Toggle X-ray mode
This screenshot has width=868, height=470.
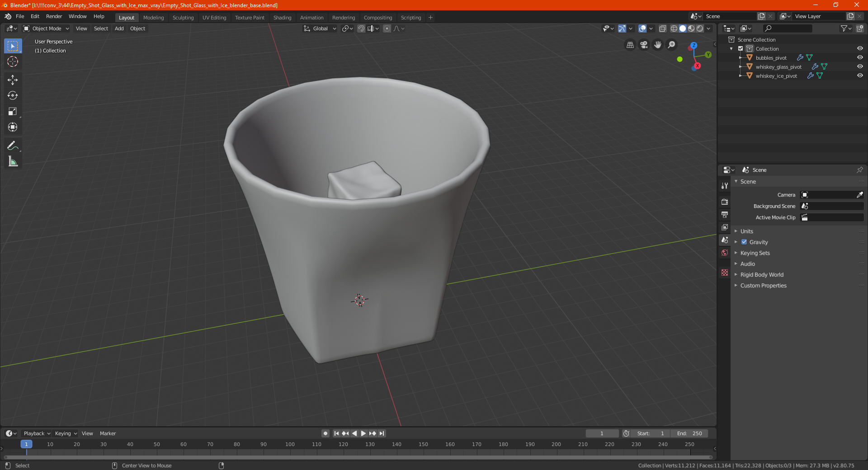(662, 28)
